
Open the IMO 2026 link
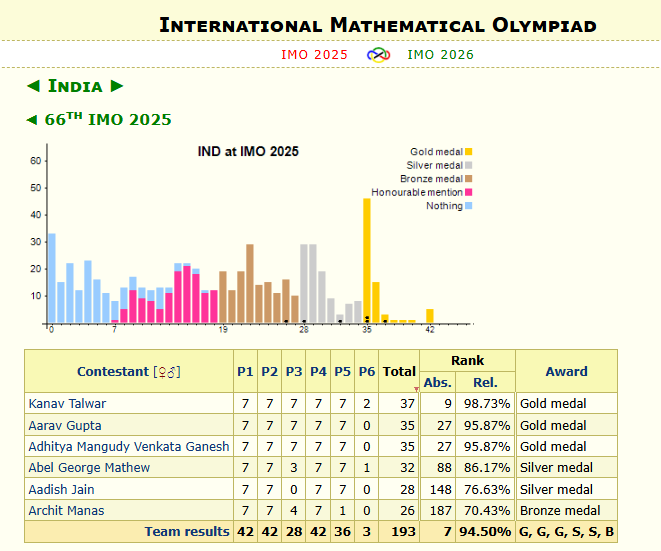coord(440,55)
